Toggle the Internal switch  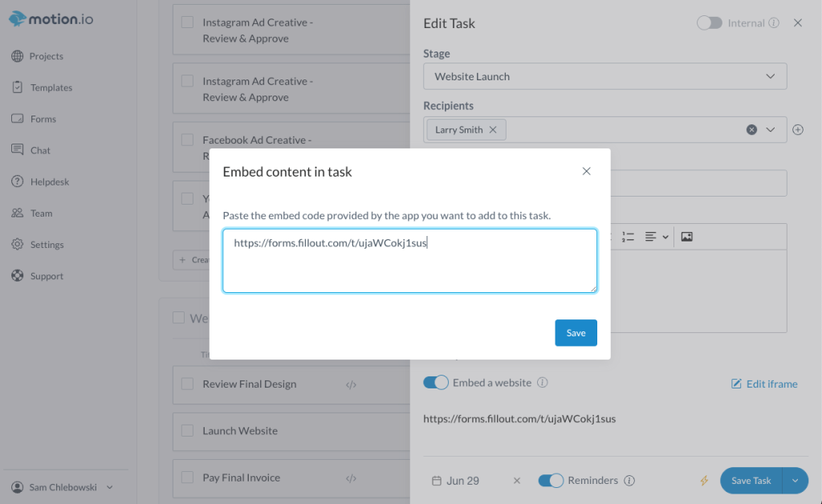pyautogui.click(x=710, y=23)
